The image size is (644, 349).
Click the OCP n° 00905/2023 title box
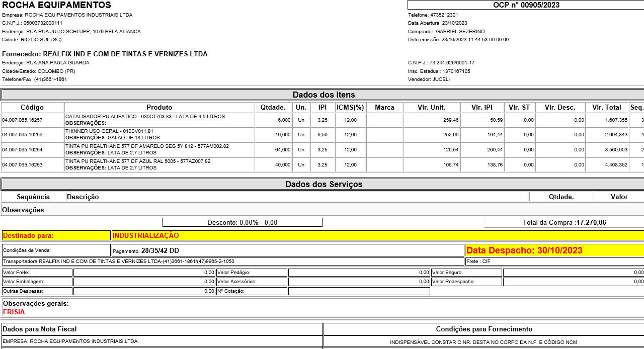pyautogui.click(x=526, y=5)
